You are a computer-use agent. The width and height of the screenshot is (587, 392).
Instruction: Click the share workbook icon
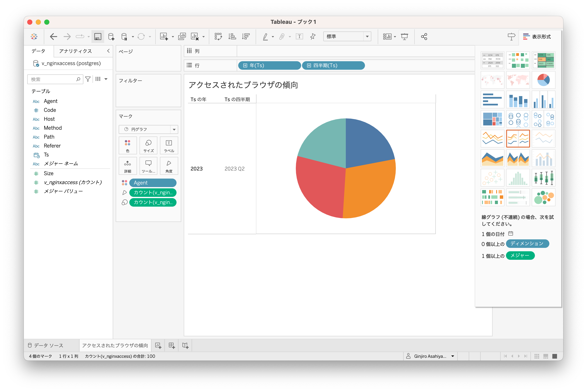[x=424, y=37]
